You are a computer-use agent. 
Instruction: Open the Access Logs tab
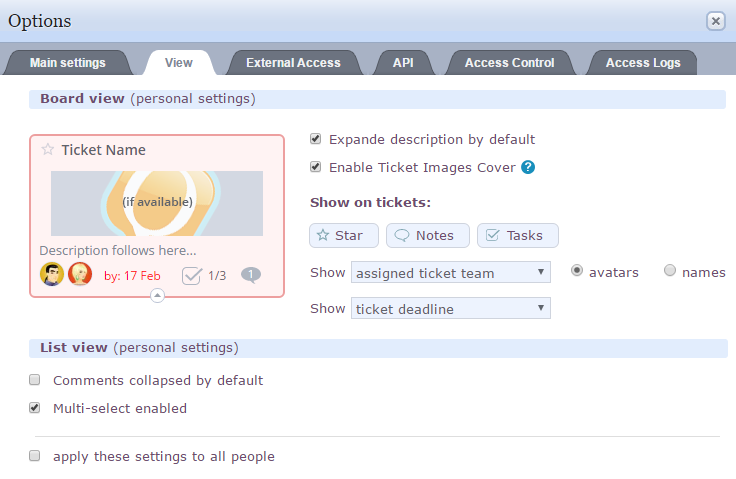643,62
